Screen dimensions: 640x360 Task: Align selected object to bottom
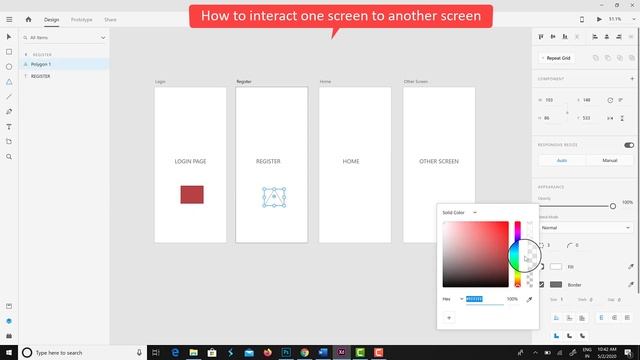(x=565, y=37)
